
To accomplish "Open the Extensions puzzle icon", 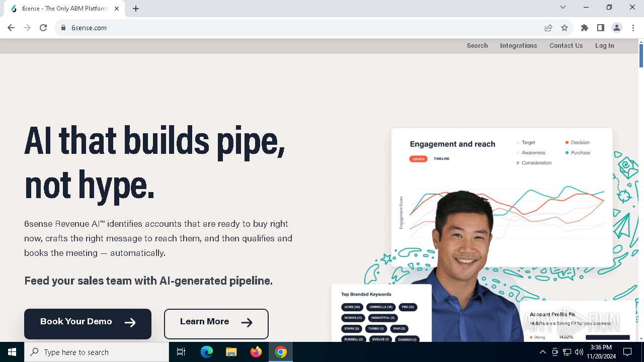I will [x=584, y=28].
